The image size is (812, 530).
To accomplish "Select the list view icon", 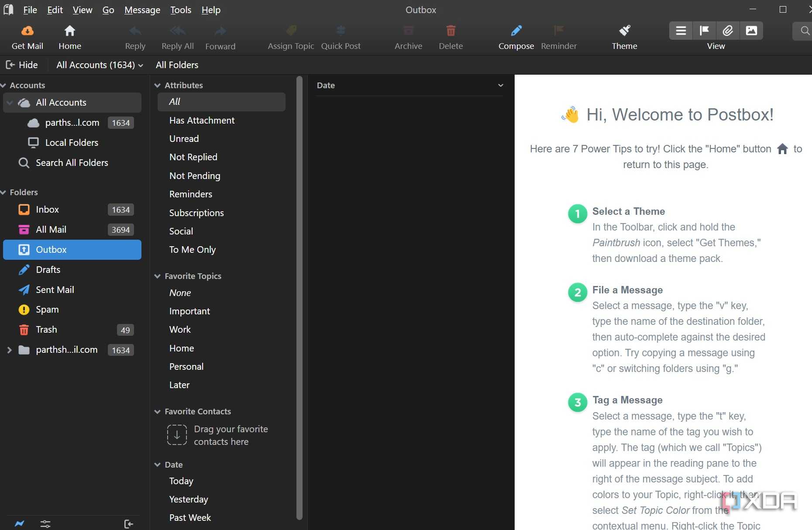I will coord(681,31).
